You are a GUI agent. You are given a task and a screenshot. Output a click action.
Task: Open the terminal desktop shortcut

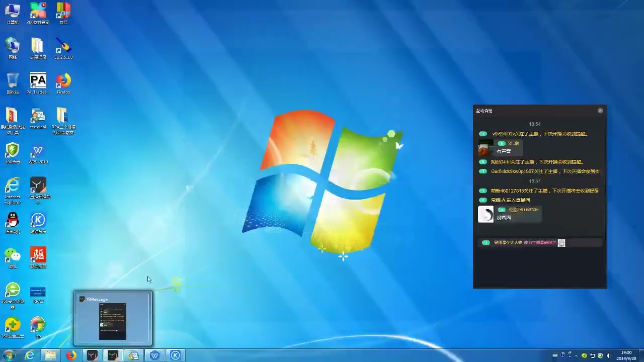38,119
